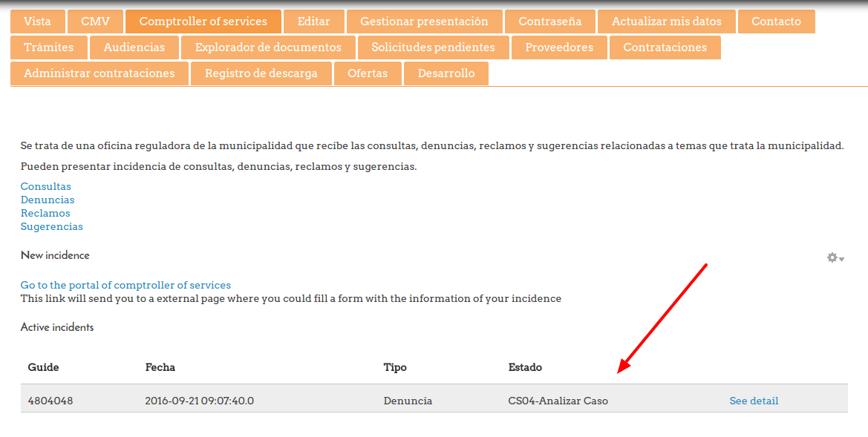Open the Denuncias link

(48, 200)
